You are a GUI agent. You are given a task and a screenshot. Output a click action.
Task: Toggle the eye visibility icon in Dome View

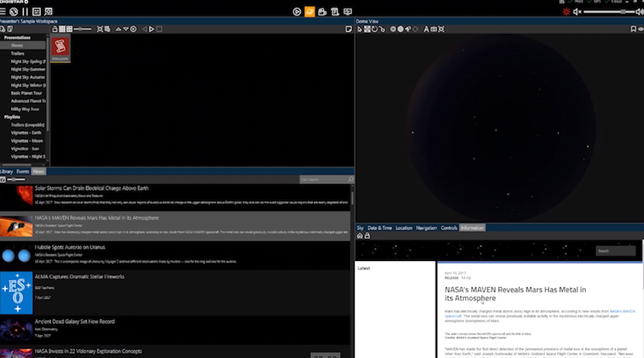pyautogui.click(x=640, y=29)
